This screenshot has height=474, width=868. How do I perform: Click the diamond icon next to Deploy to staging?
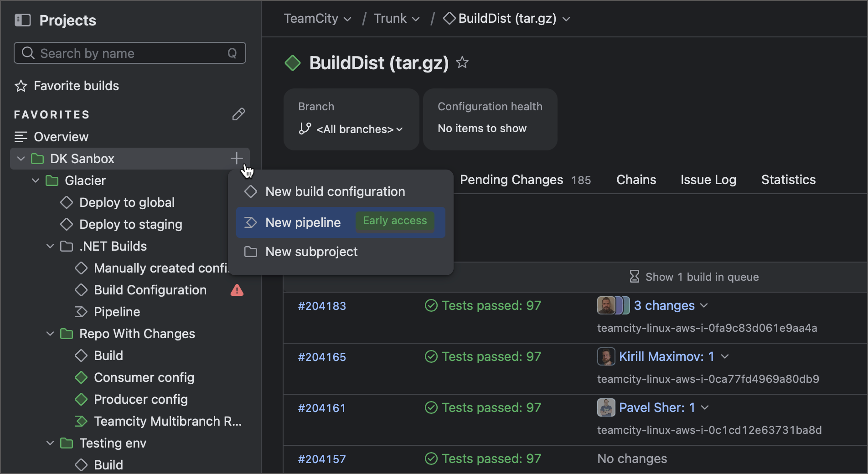pos(67,224)
